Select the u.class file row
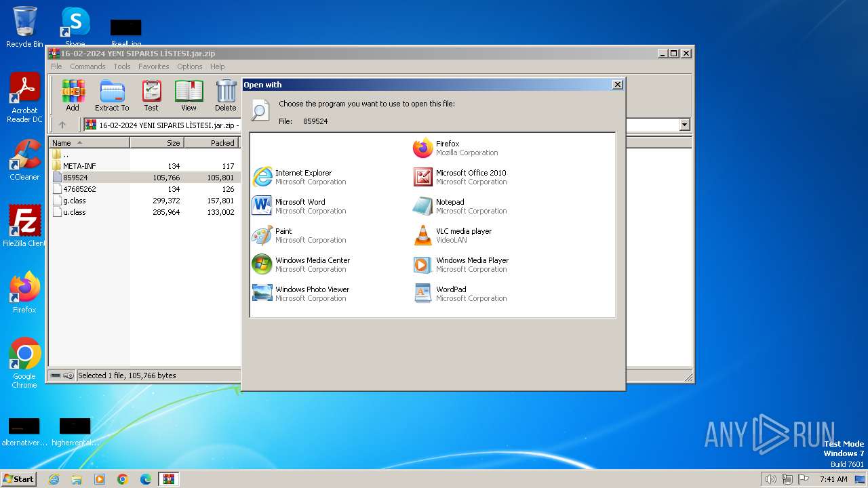This screenshot has width=868, height=488. pos(144,211)
